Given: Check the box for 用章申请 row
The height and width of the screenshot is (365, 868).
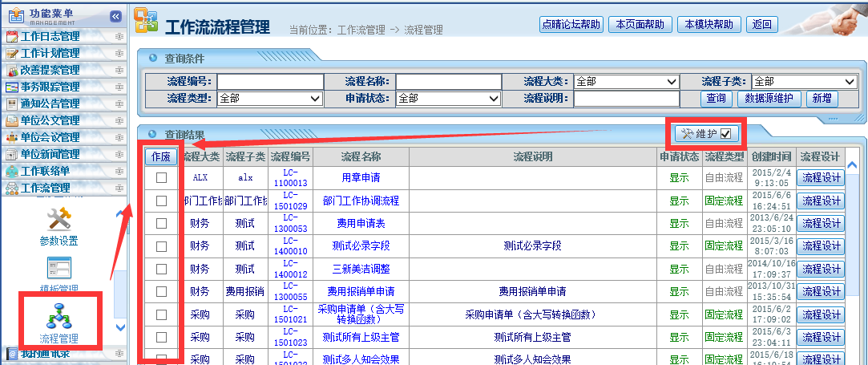Looking at the screenshot, I should tap(161, 178).
